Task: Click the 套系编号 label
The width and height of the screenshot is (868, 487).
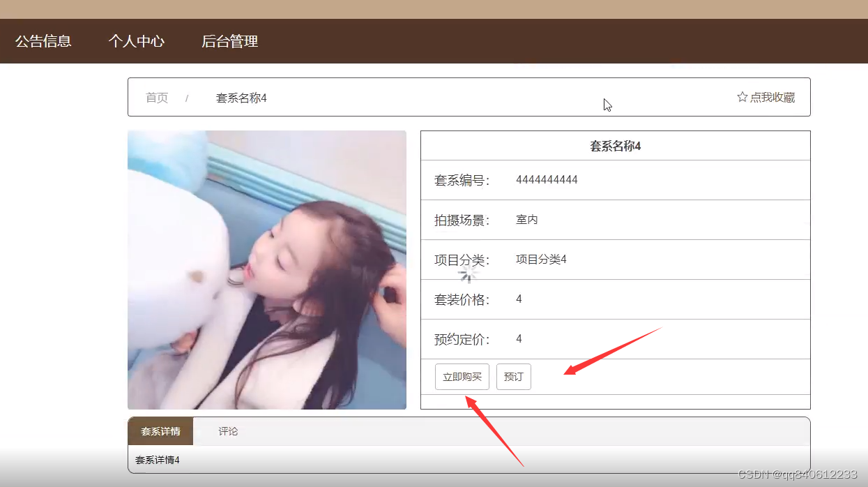Action: click(x=462, y=181)
